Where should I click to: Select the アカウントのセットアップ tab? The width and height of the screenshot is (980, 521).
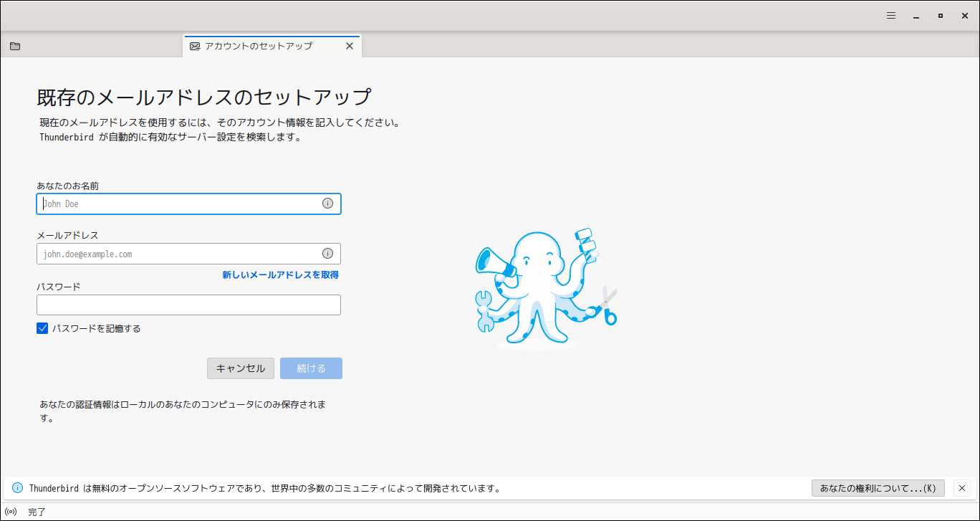pos(272,46)
